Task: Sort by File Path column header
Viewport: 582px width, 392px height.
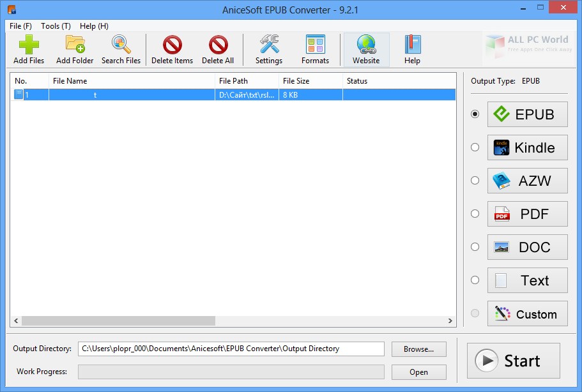Action: [x=247, y=81]
